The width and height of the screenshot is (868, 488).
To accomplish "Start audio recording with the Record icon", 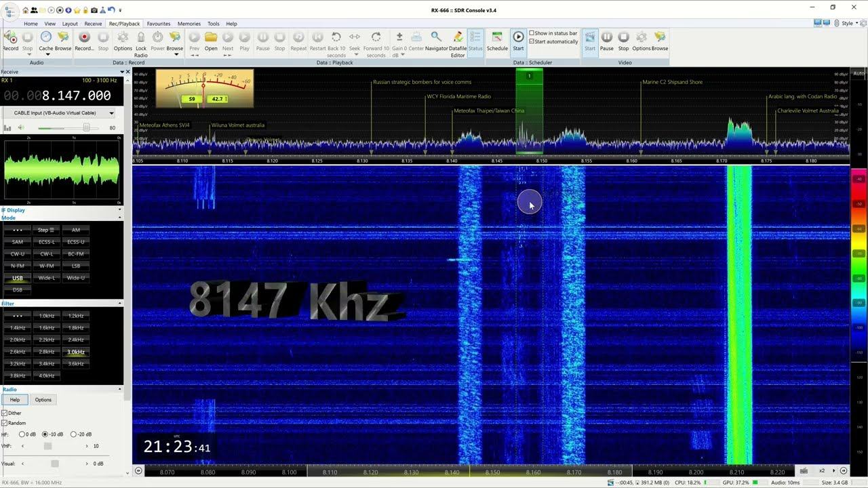I will (11, 41).
